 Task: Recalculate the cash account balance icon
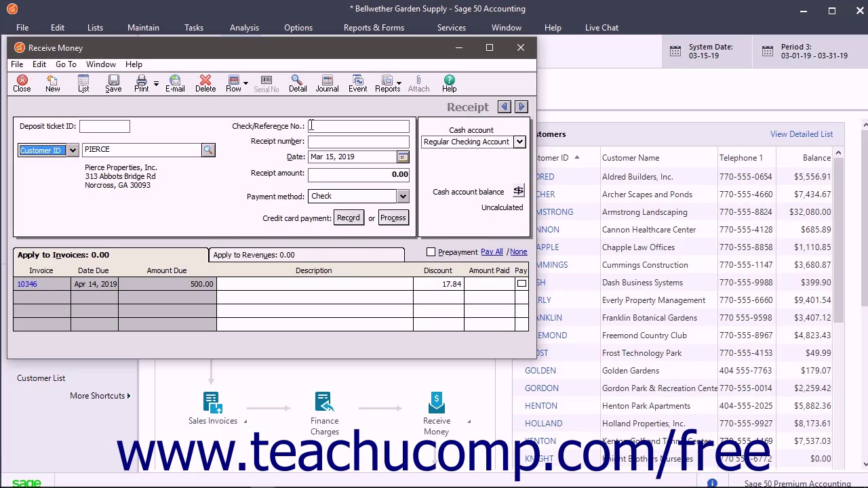[518, 191]
